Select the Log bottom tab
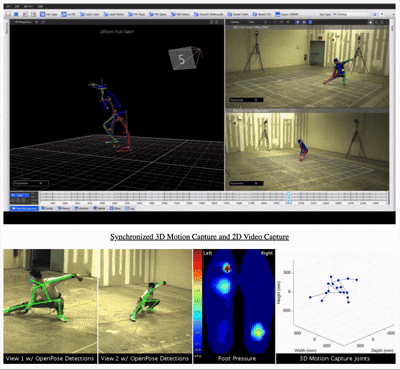This screenshot has height=370, width=400. coord(130,208)
